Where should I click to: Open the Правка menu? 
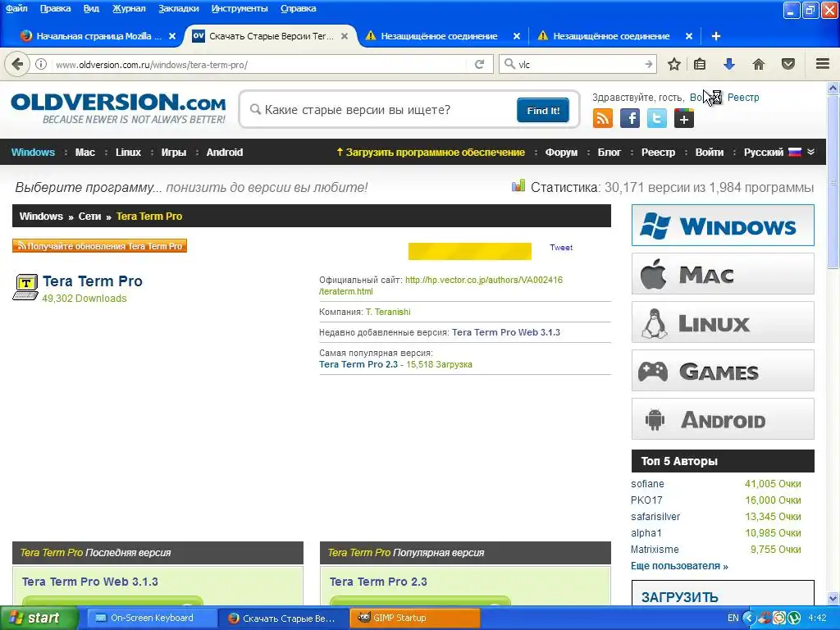pos(55,8)
